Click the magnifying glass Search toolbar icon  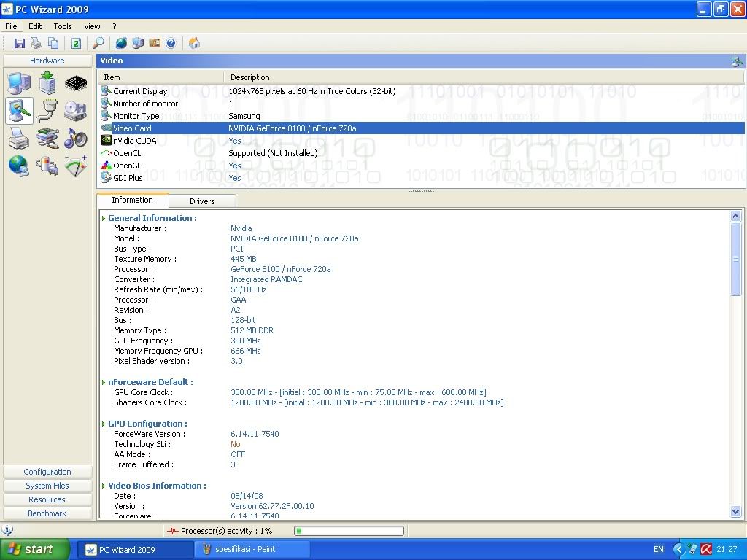tap(98, 43)
